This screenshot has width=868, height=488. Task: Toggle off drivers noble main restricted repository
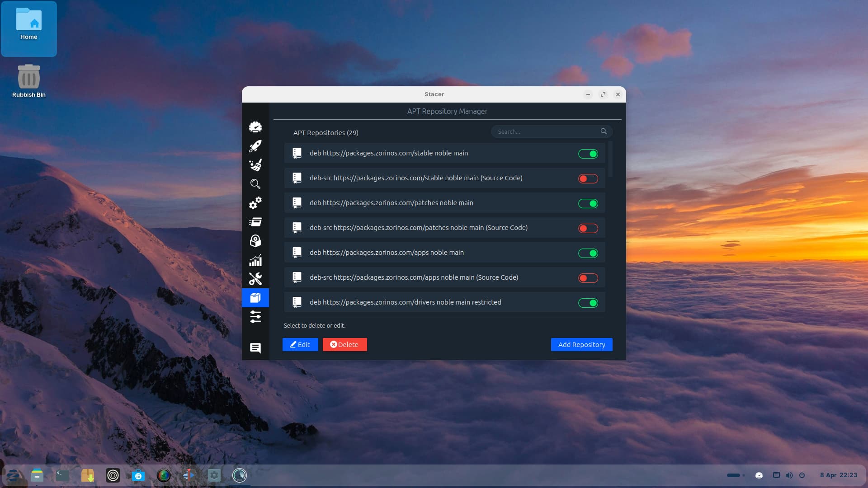tap(588, 303)
